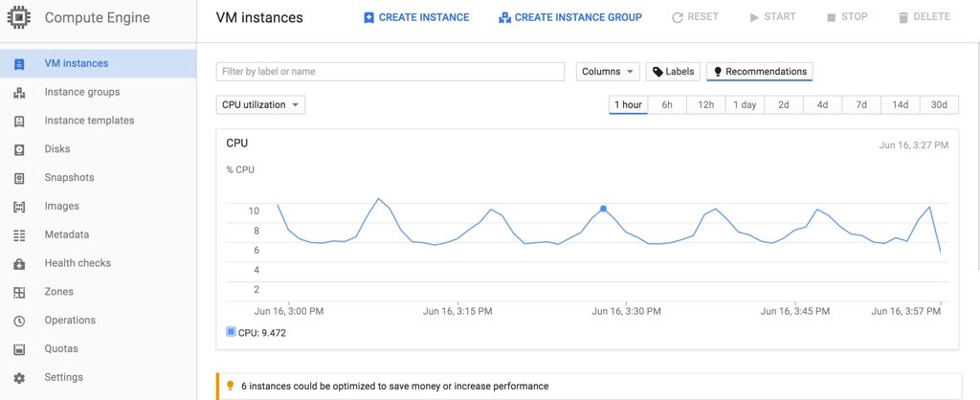
Task: Open the Health checks section
Action: pyautogui.click(x=99, y=263)
